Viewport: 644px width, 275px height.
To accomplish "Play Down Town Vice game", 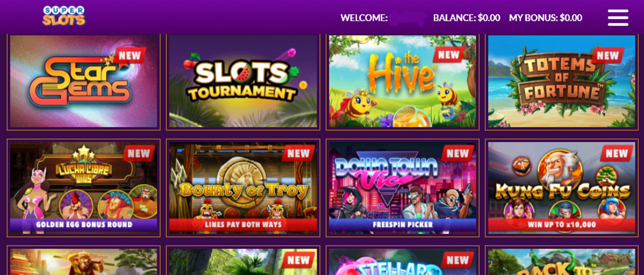I will point(402,188).
